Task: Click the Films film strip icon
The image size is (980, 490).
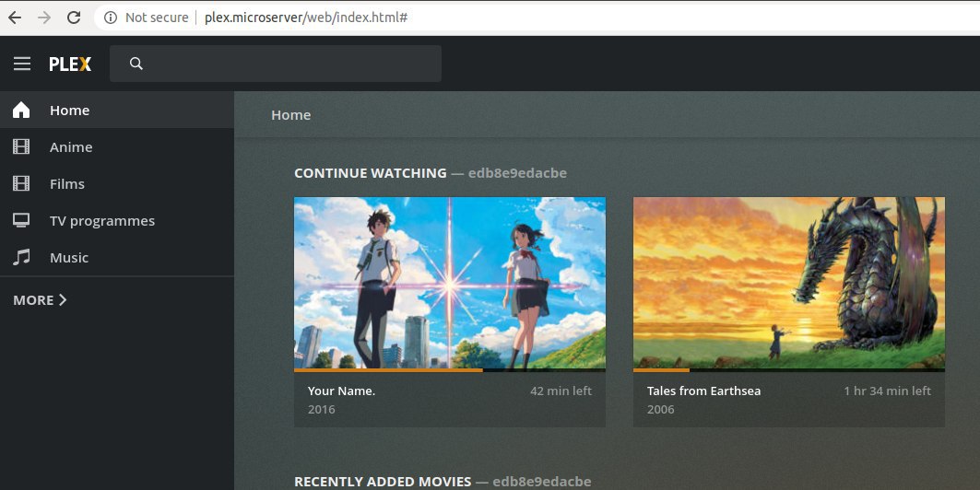Action: 21,183
